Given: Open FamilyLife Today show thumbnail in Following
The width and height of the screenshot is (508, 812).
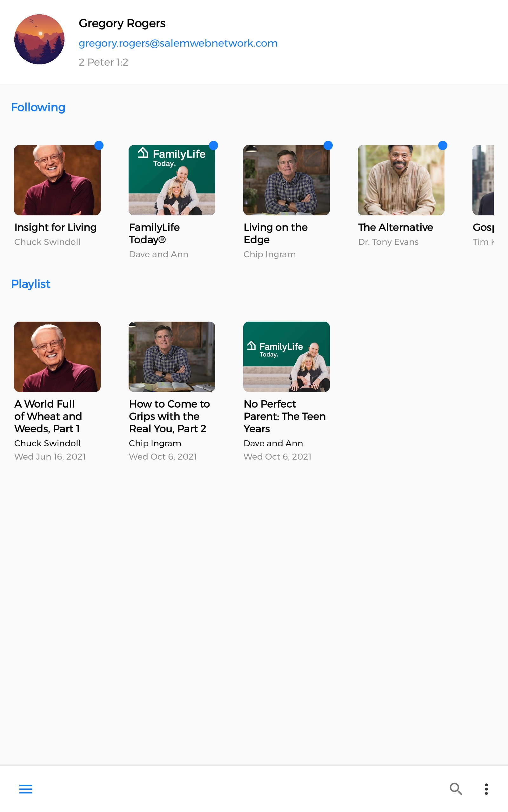Looking at the screenshot, I should pos(172,180).
